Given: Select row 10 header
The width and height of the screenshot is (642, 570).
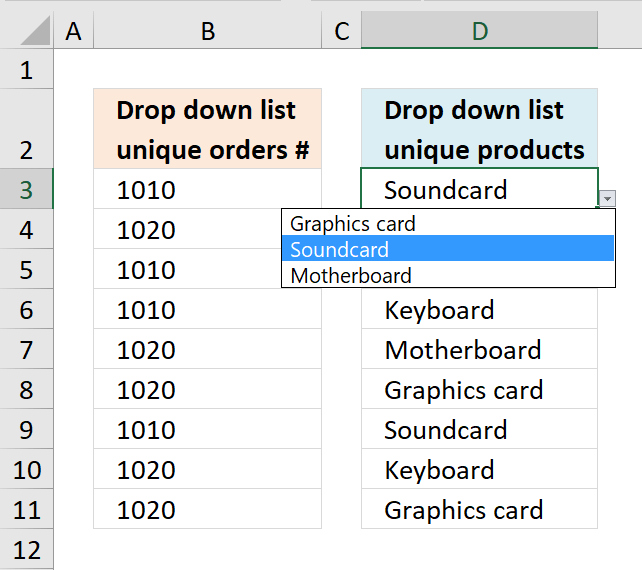Looking at the screenshot, I should coord(27,469).
